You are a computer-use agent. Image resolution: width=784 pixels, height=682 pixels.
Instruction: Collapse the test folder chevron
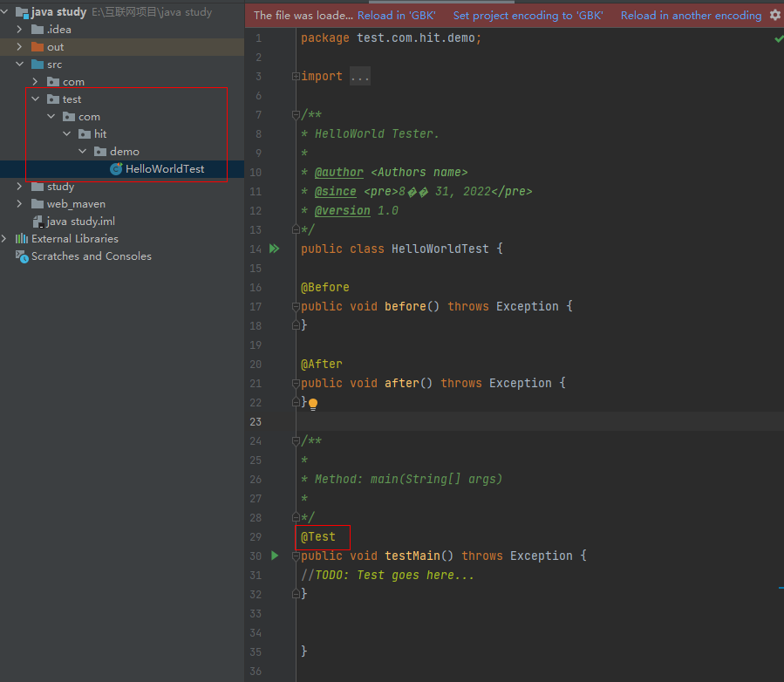[x=35, y=99]
